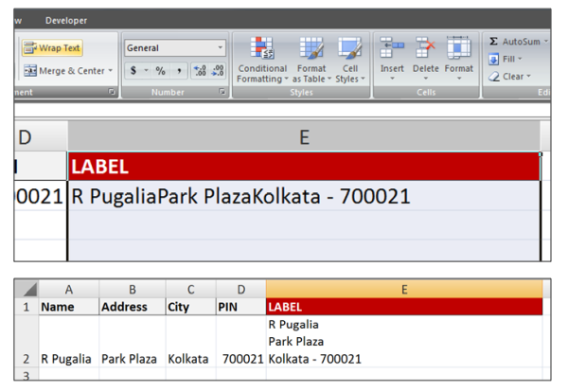Image resolution: width=568 pixels, height=392 pixels.
Task: Switch to the Developer tab
Action: 66,20
